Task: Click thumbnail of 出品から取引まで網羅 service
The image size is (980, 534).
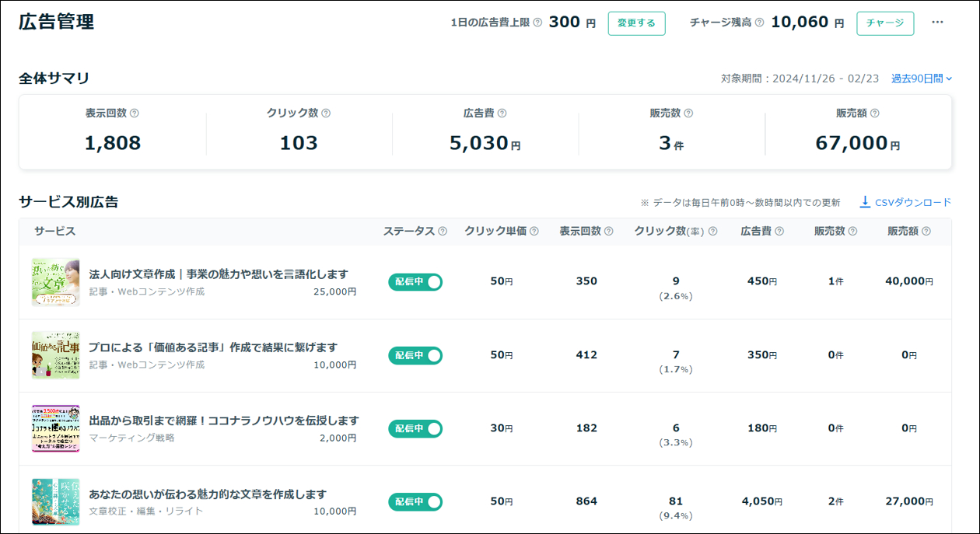Action: (55, 428)
